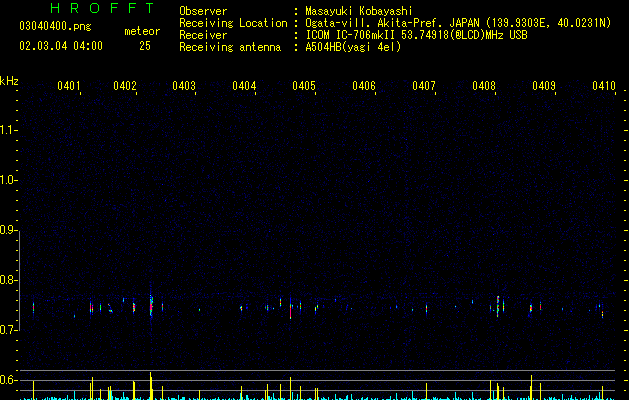629x400 pixels.
Task: Click observer name Masayuki Kobayashi
Action: click(359, 11)
